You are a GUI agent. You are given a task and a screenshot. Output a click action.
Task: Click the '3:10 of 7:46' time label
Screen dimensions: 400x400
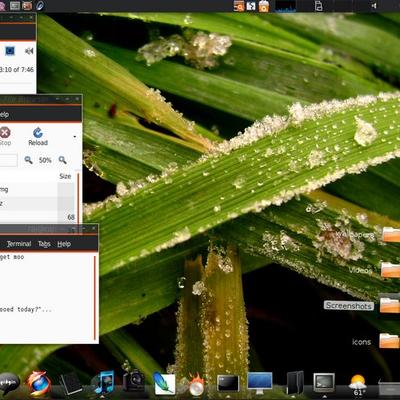pos(17,70)
